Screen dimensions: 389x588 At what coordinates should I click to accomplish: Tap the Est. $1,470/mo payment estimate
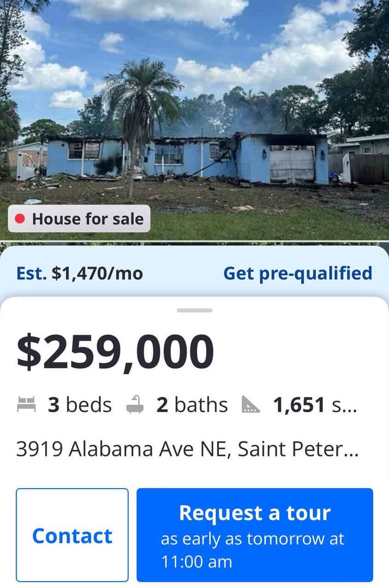tap(80, 273)
